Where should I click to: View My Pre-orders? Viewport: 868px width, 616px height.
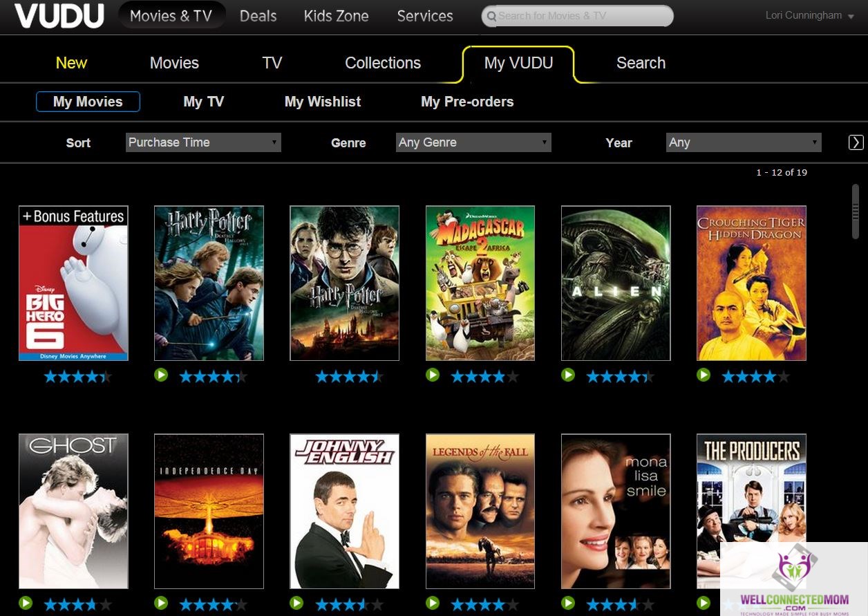point(467,102)
